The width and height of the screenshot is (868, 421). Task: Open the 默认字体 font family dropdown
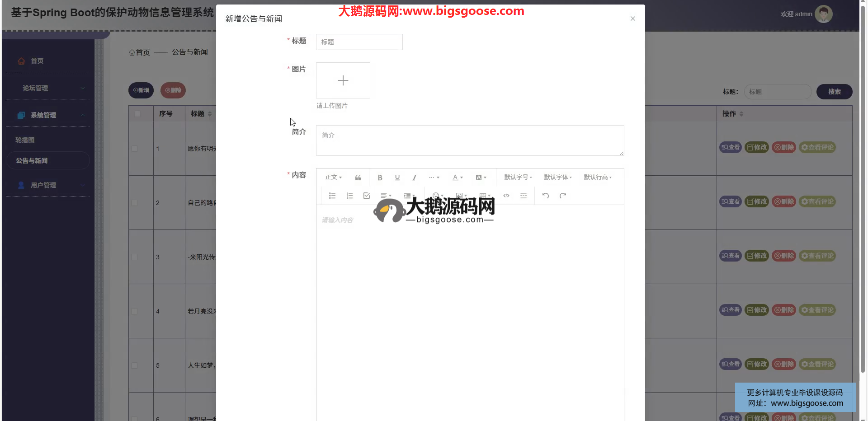coord(558,178)
